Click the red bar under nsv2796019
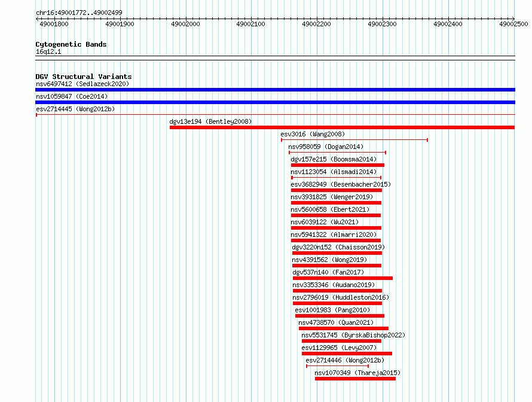 [x=337, y=303]
